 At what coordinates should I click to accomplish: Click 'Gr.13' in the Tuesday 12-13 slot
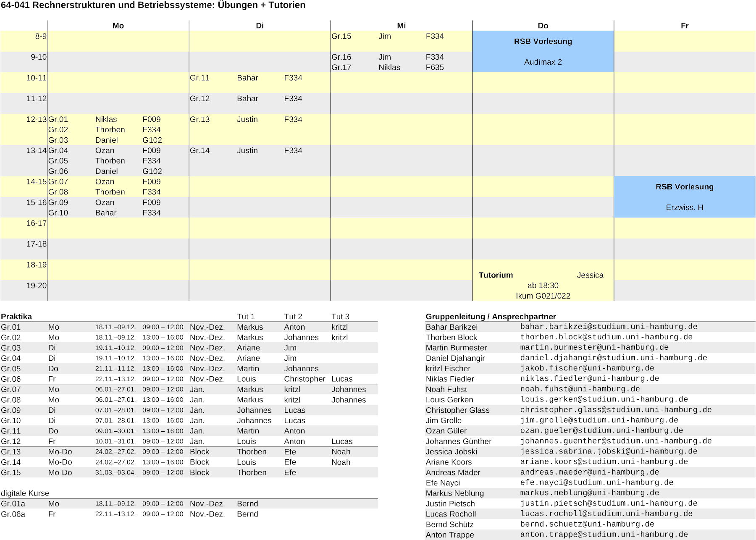click(x=199, y=119)
